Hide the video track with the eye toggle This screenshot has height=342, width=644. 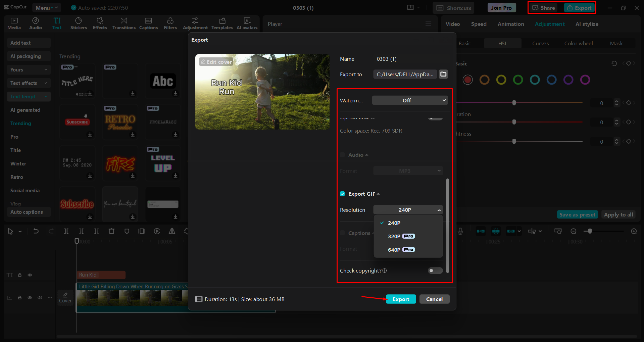click(x=30, y=298)
